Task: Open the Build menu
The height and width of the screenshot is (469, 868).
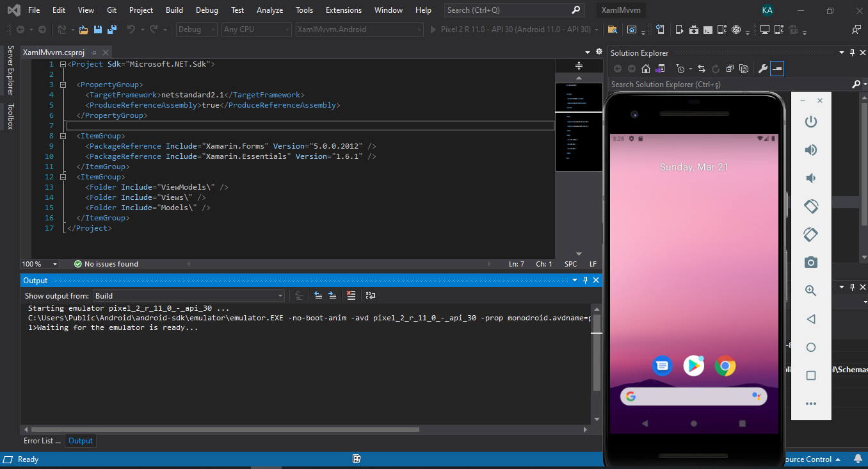Action: 174,10
